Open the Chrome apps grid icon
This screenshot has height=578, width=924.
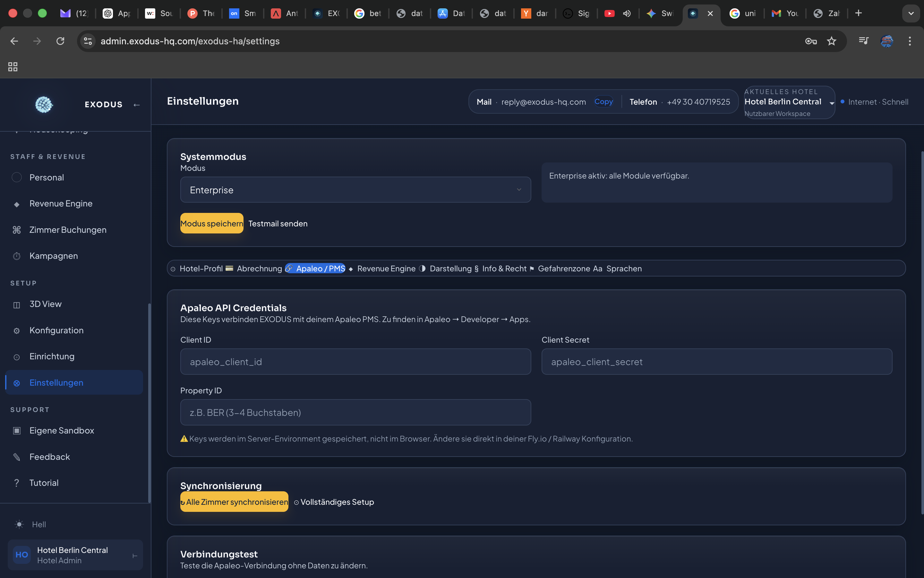click(x=13, y=67)
